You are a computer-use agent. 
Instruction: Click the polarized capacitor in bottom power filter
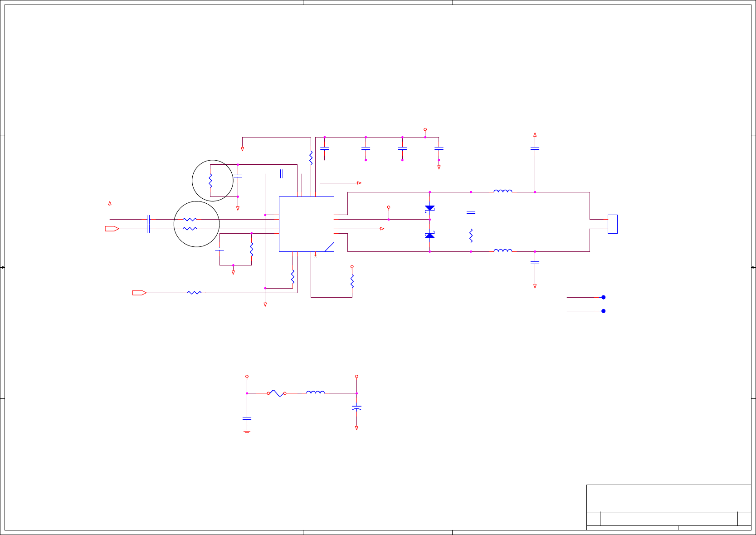356,408
